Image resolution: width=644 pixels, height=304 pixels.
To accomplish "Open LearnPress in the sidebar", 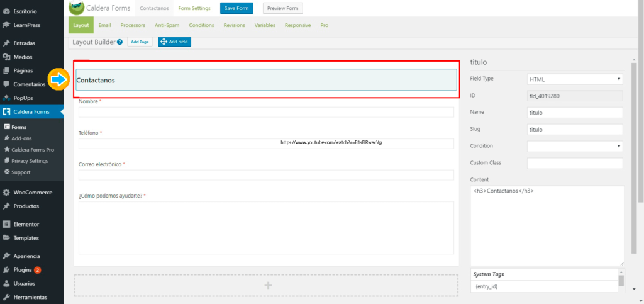I will (x=28, y=25).
